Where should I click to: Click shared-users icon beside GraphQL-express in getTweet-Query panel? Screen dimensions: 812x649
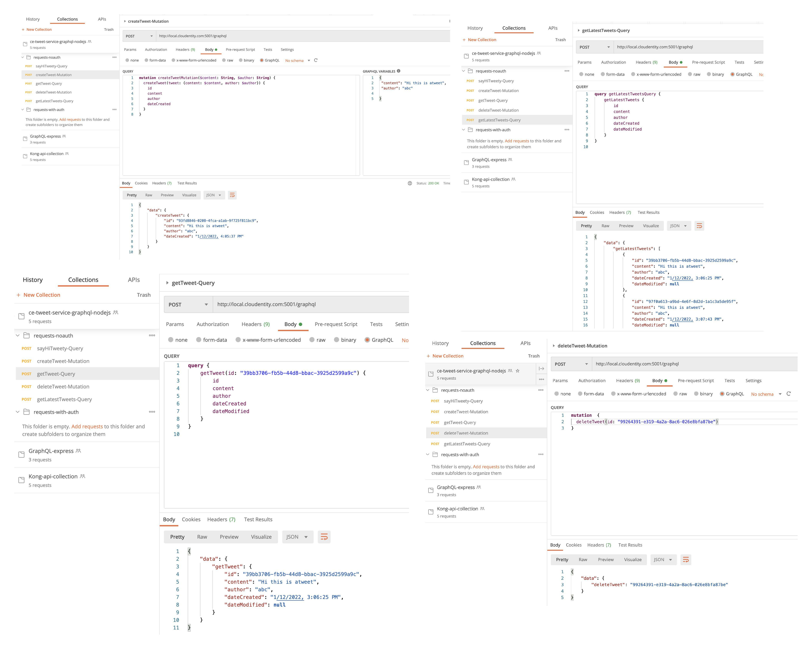point(78,451)
